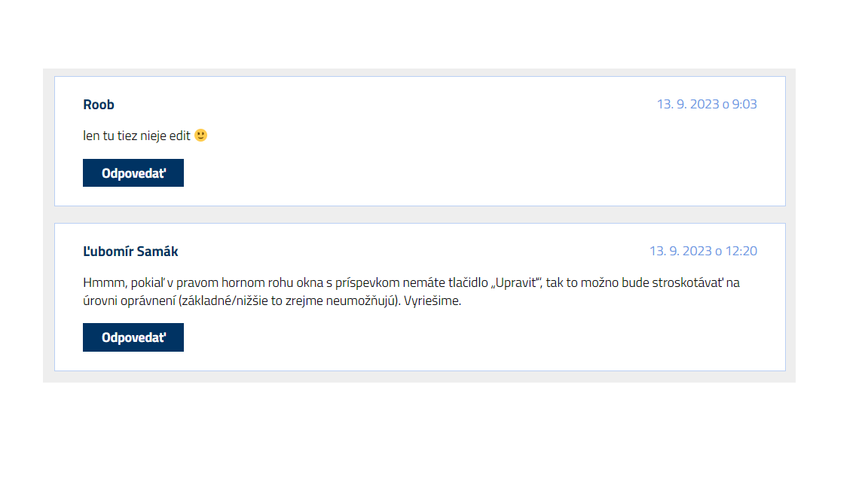Screen dimensions: 868x488
Task: Click Odpovedať button under Roob's comment
Action: [133, 172]
